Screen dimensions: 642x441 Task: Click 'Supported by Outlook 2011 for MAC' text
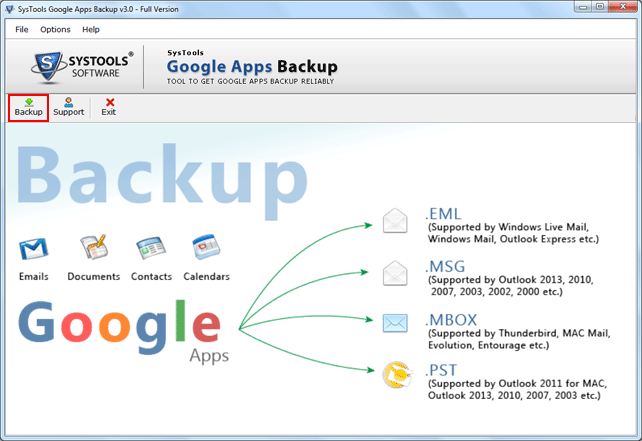point(518,384)
